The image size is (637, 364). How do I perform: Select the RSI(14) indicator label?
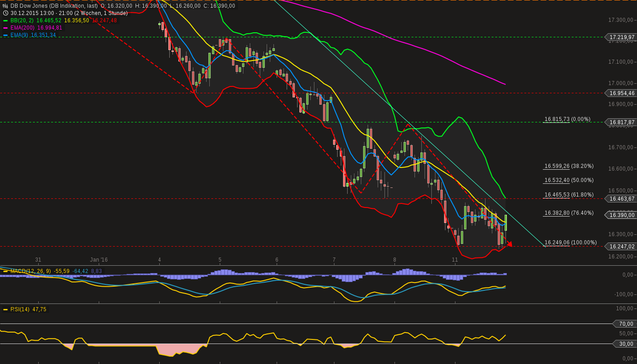point(20,309)
